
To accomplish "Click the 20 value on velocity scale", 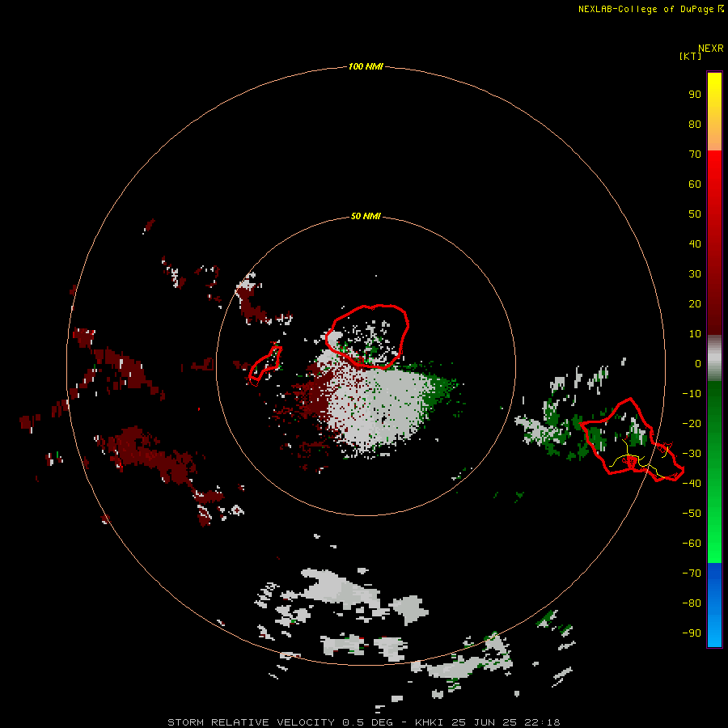I will pos(695,303).
